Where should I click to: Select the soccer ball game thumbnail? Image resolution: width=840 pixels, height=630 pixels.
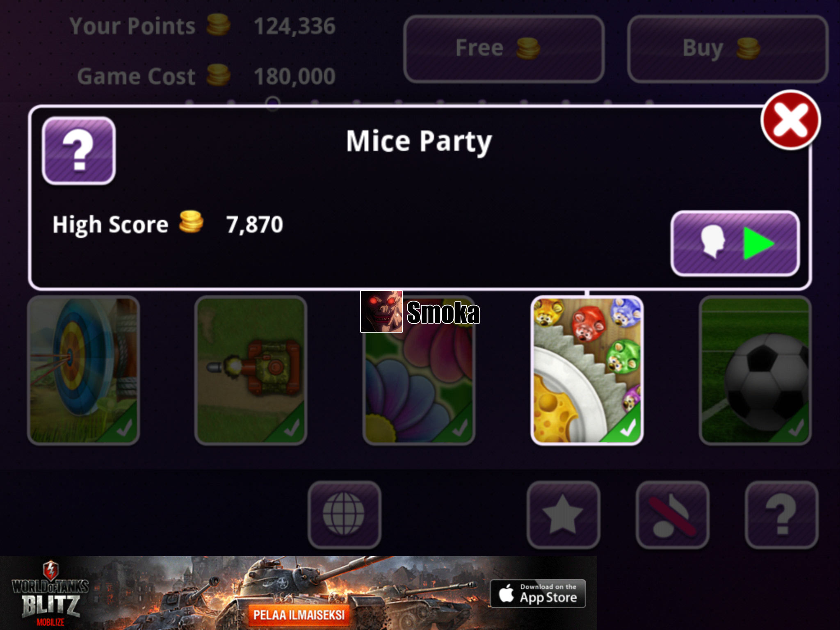pyautogui.click(x=755, y=370)
